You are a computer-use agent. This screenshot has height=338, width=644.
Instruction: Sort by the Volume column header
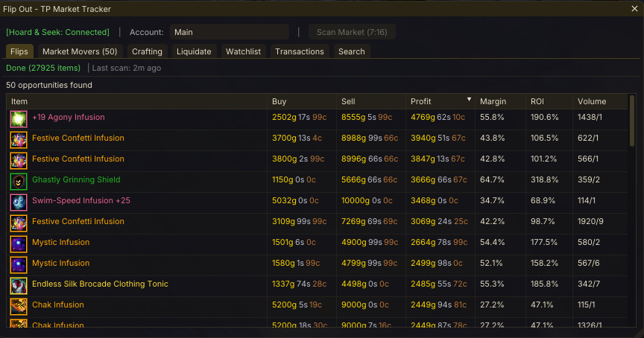click(600, 101)
